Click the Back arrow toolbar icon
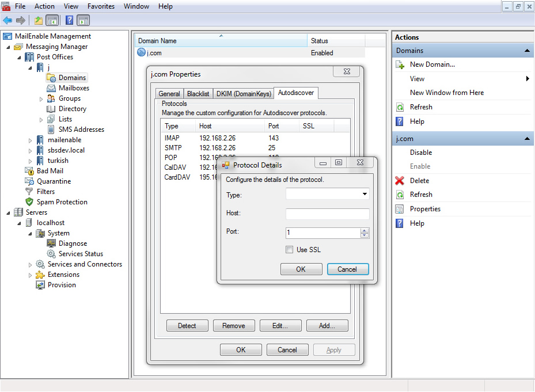535x392 pixels. 7,21
